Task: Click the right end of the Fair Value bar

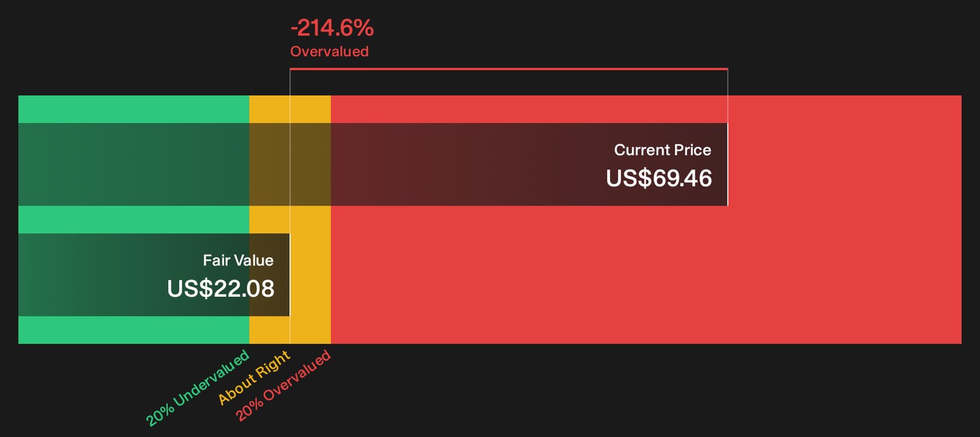Action: tap(289, 275)
